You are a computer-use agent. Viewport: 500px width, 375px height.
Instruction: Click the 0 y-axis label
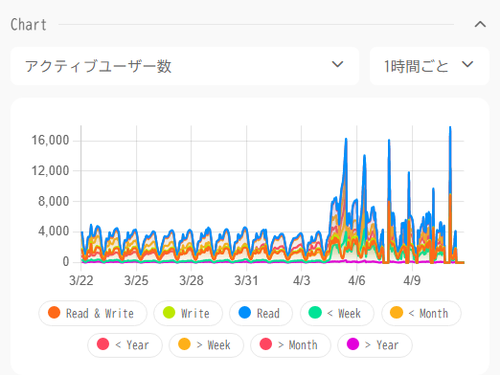coord(66,262)
